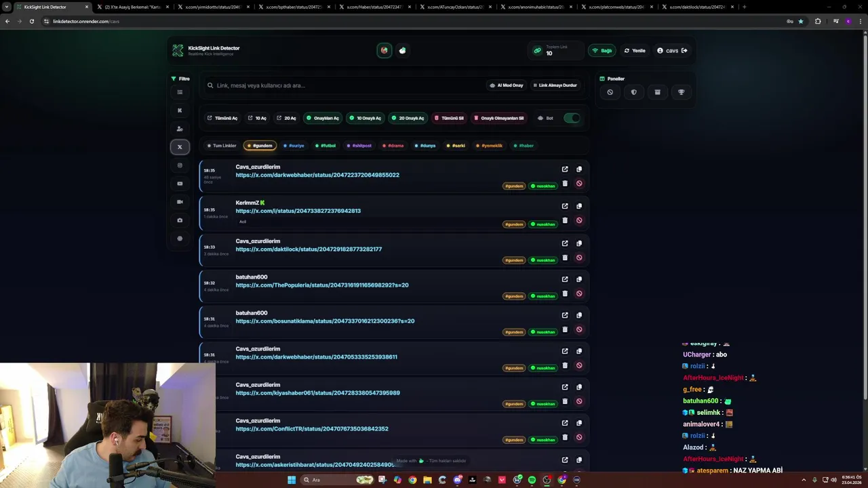Click the 10 Aç button

tap(257, 118)
